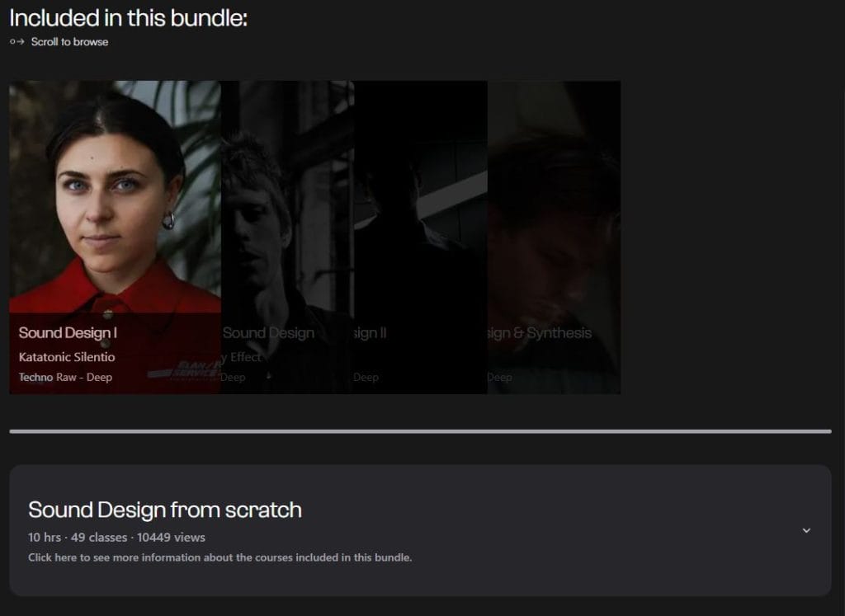Image resolution: width=845 pixels, height=616 pixels.
Task: Expand bundle details with the chevron arrow
Action: 806,530
